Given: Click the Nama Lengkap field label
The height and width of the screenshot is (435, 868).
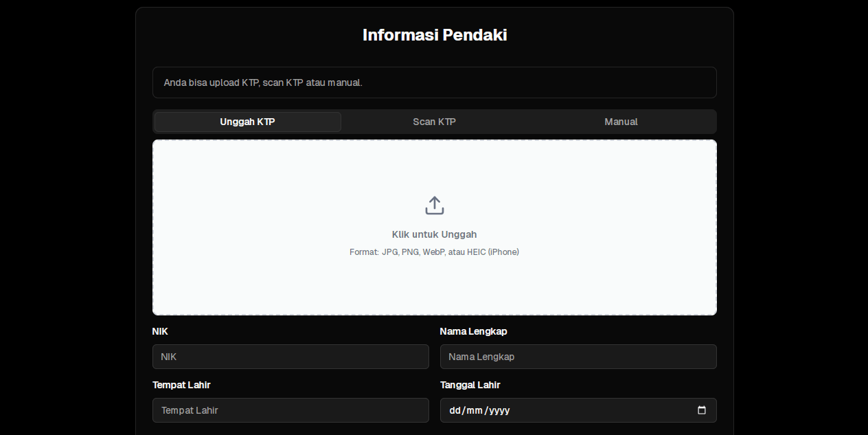Looking at the screenshot, I should pos(473,331).
